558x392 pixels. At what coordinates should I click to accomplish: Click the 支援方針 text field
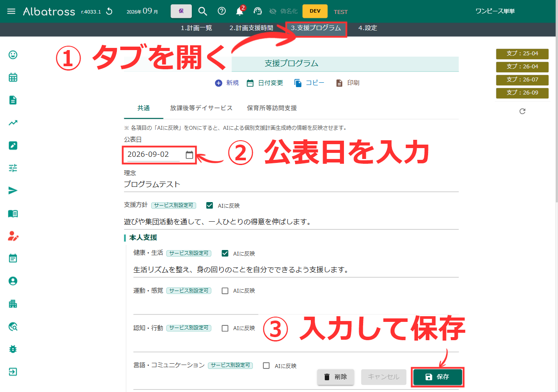(291, 222)
